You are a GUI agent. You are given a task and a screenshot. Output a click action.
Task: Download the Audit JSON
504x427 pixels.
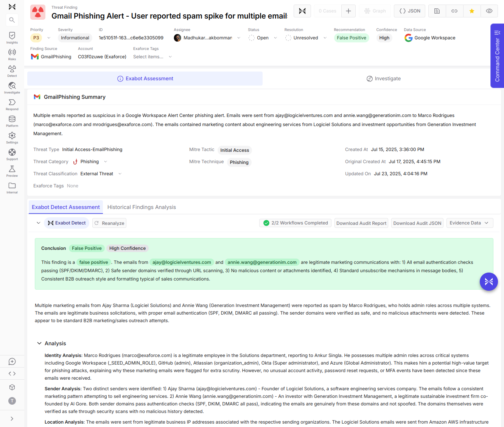coord(417,223)
